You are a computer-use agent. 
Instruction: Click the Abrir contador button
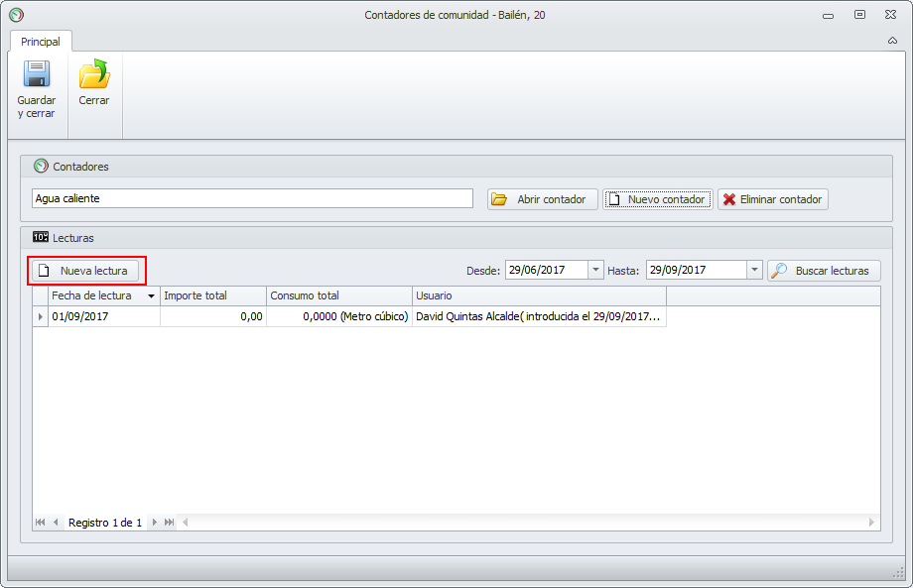pos(542,199)
